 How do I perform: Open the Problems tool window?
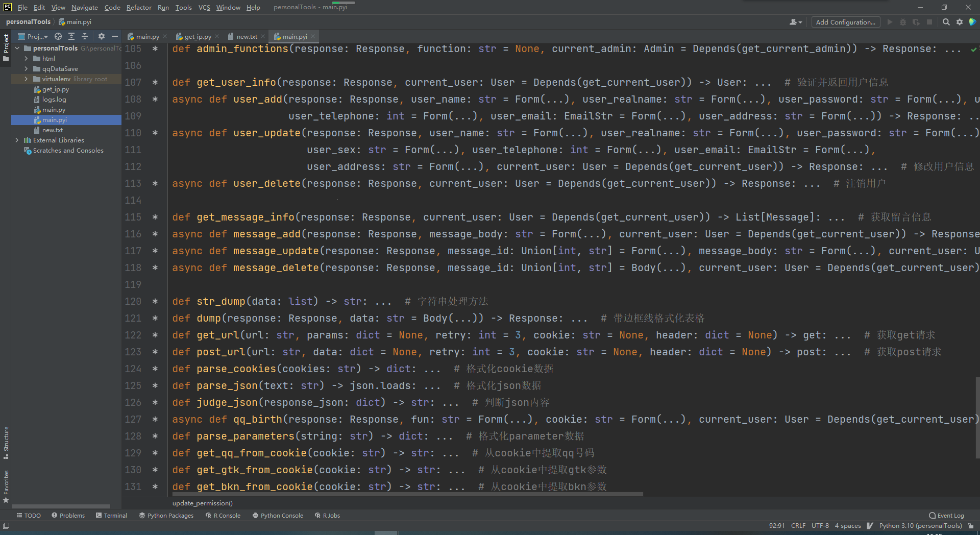click(68, 516)
